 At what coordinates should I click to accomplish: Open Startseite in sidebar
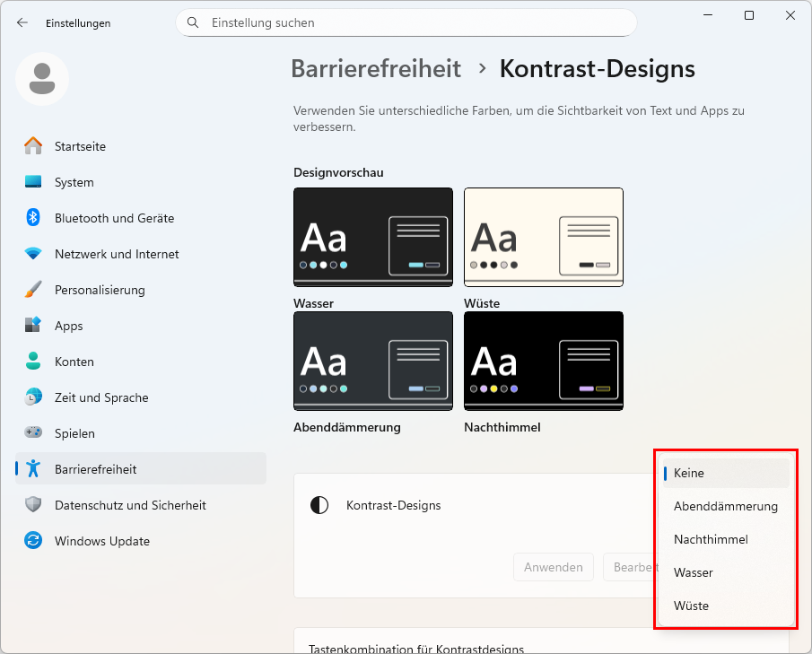(x=141, y=146)
